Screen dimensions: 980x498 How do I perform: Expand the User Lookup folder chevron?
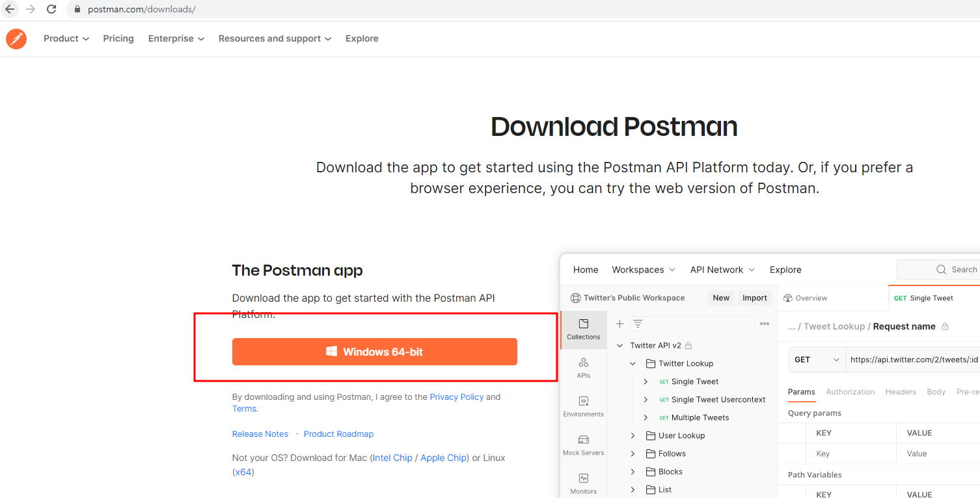[x=633, y=436]
